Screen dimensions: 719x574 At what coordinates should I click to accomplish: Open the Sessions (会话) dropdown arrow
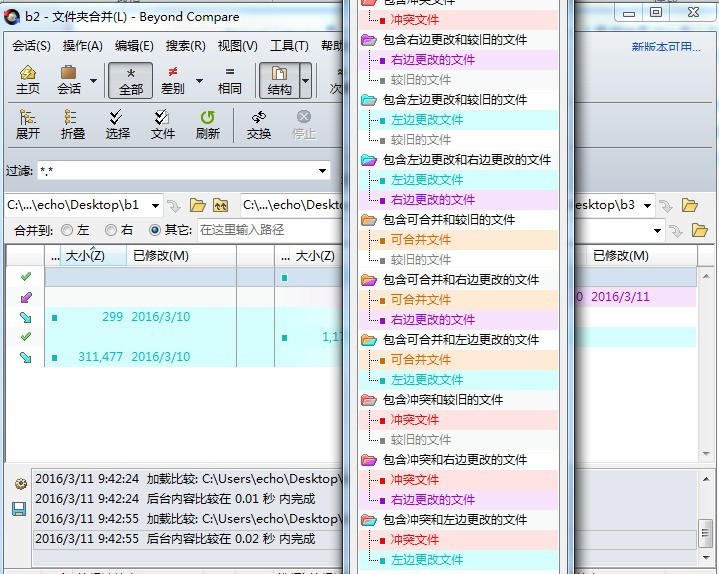coord(94,81)
